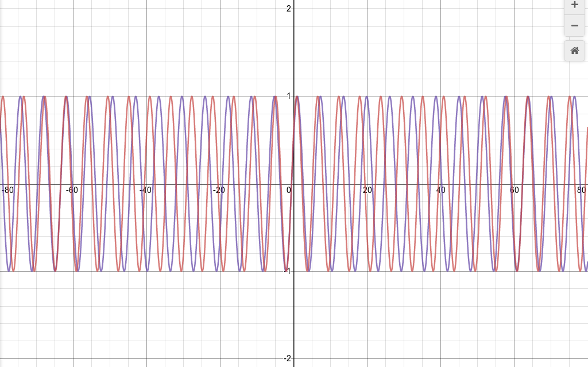Click the x-axis label 20
The width and height of the screenshot is (588, 367).
pos(367,191)
